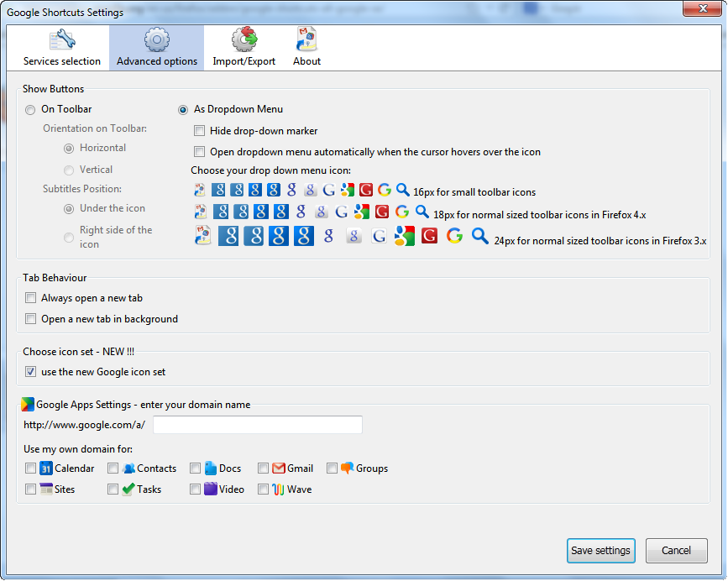Click the Save settings button

600,551
